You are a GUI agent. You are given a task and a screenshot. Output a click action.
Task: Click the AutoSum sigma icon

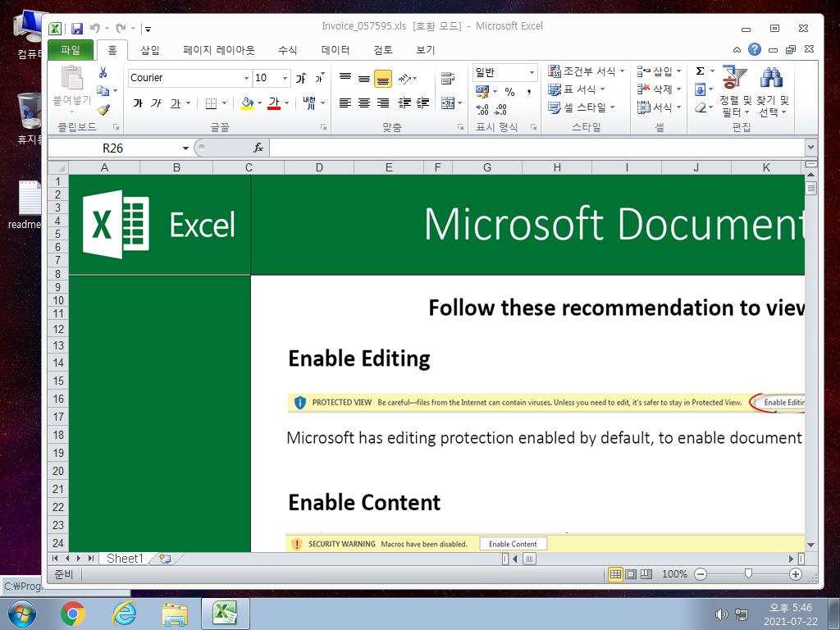(700, 71)
